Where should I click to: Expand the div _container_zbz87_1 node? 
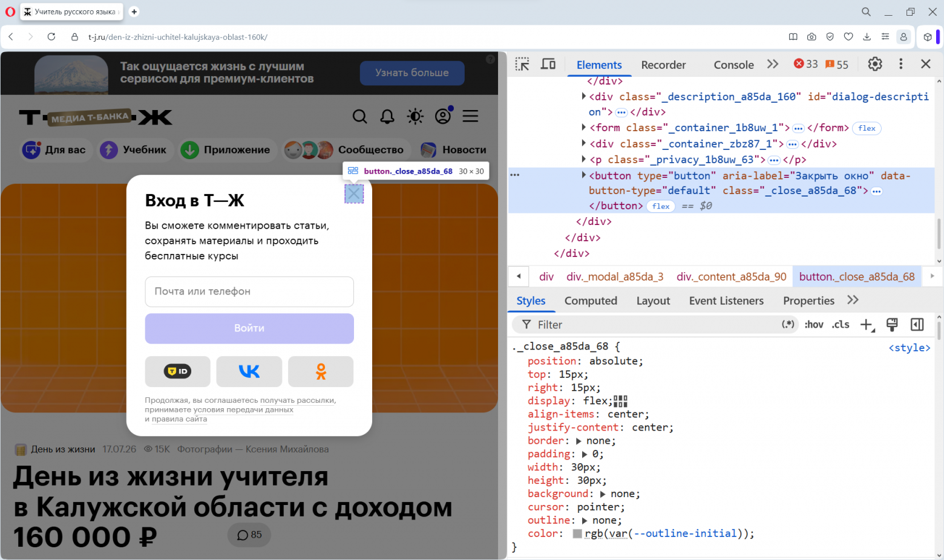pyautogui.click(x=583, y=143)
